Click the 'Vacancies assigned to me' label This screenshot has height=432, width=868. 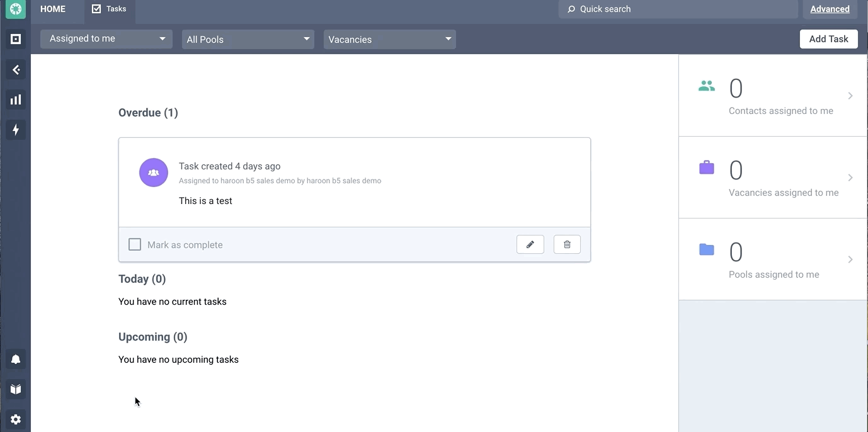pos(784,193)
